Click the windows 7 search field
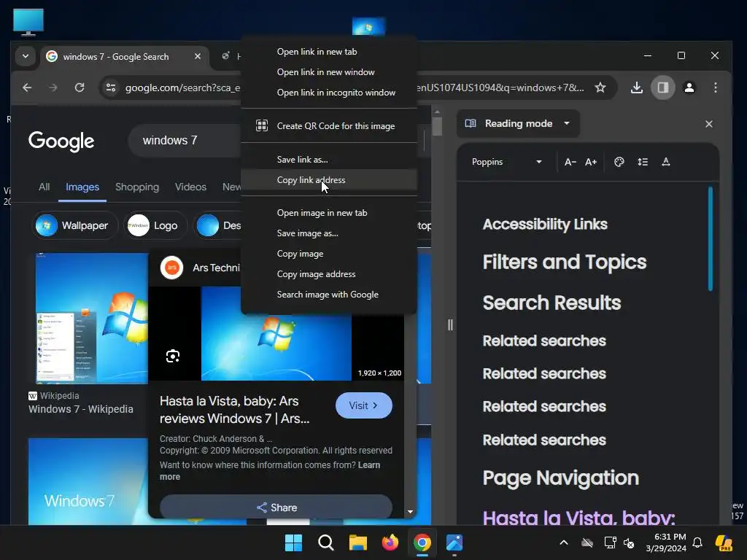 point(185,141)
